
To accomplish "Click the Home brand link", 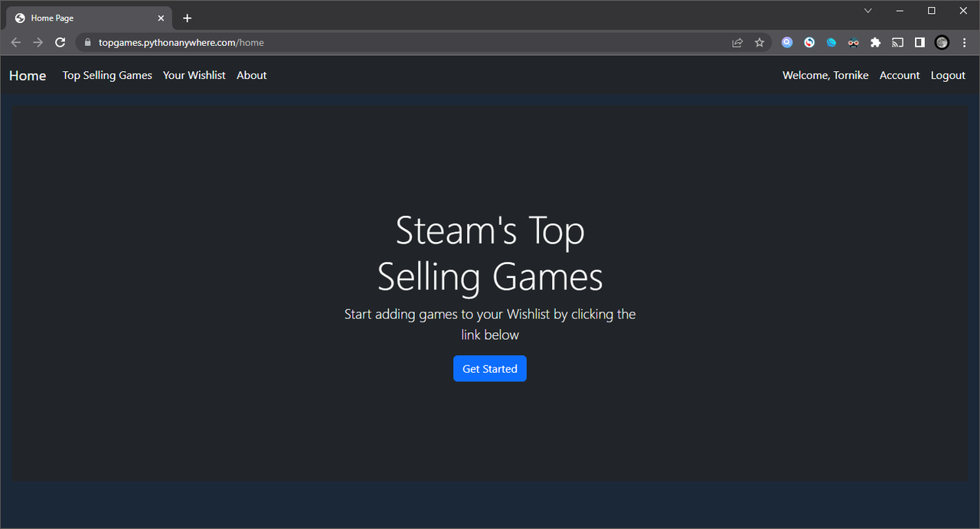I will coord(28,76).
